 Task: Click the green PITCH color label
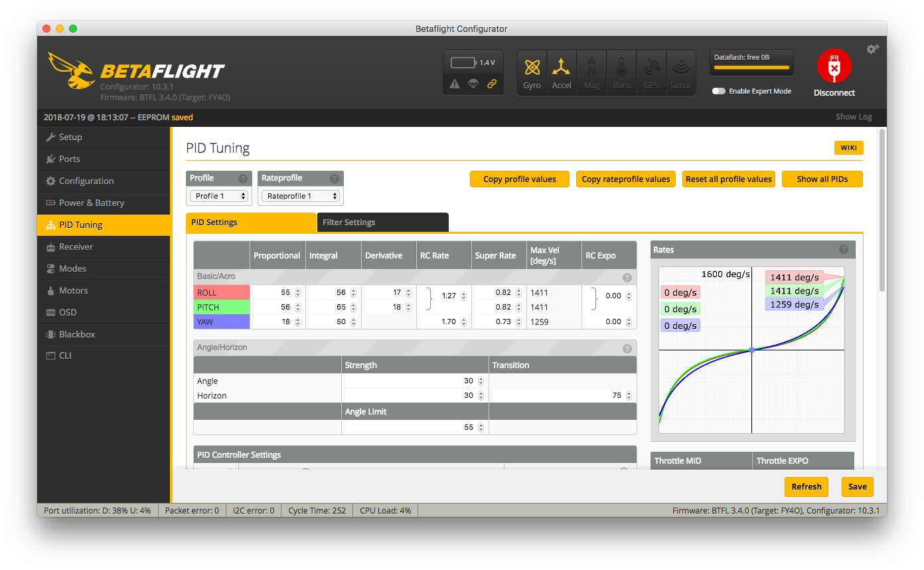(x=222, y=308)
